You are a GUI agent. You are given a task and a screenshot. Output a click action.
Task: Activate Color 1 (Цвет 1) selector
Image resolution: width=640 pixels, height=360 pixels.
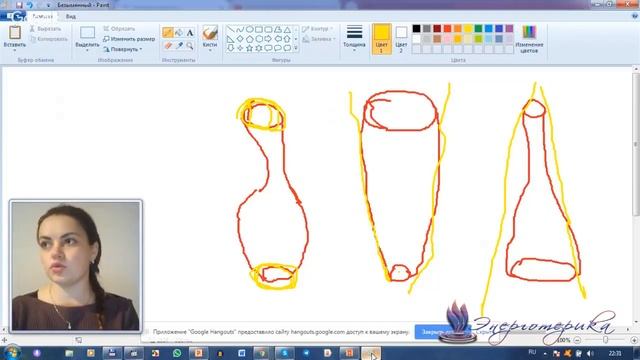(x=381, y=39)
